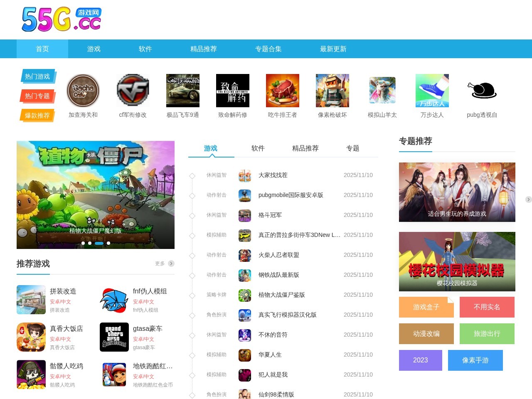Click the 热门专题 orange tag button
Viewport: 532px width, 399px height.
37,96
